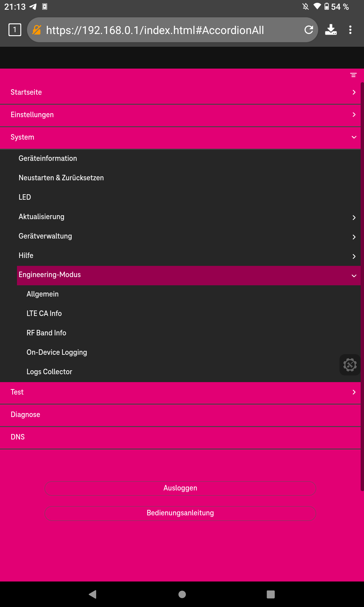This screenshot has width=364, height=607.
Task: Open the browser three-dot overflow menu
Action: (x=350, y=30)
